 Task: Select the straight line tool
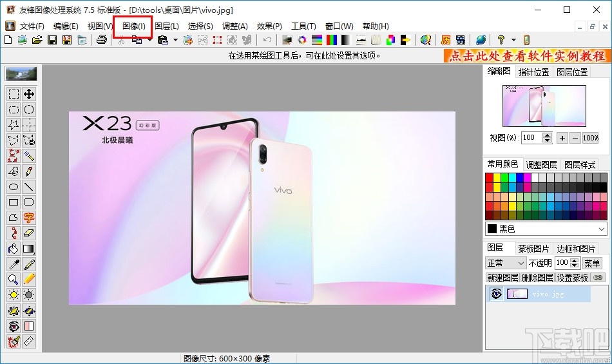click(x=29, y=187)
